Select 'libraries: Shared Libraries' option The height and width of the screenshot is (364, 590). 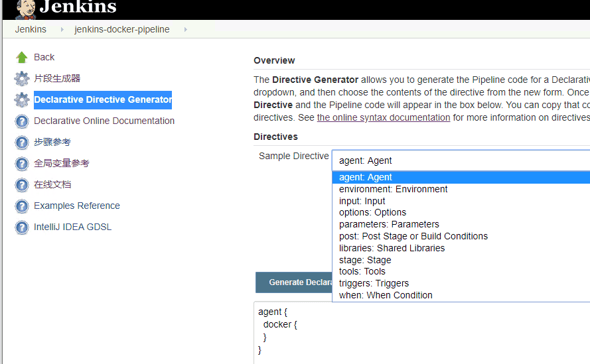pos(392,248)
